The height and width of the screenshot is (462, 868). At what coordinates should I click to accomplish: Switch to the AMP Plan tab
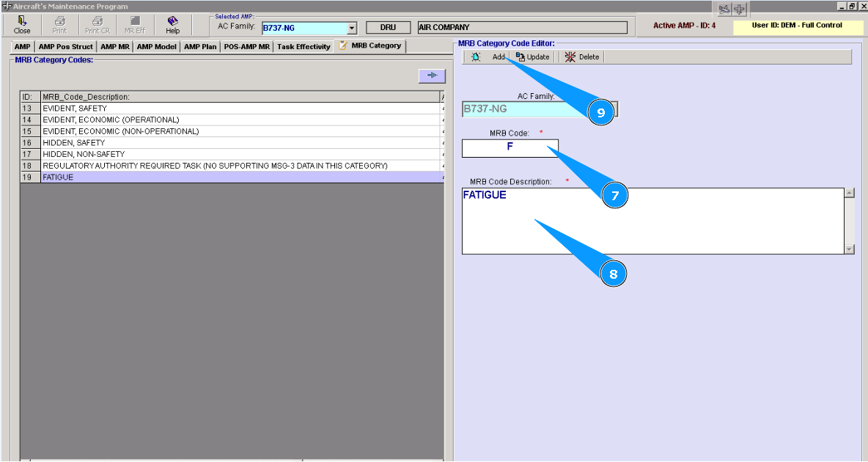click(x=200, y=46)
